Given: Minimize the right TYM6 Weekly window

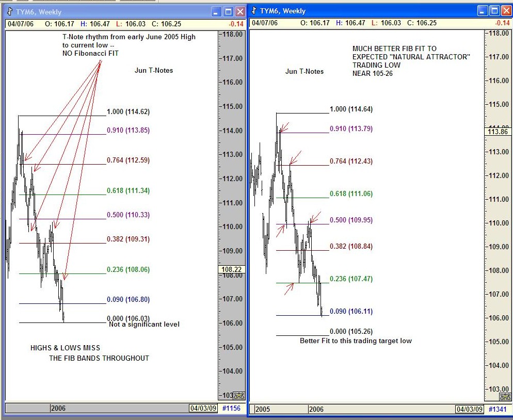Looking at the screenshot, I should [x=483, y=11].
